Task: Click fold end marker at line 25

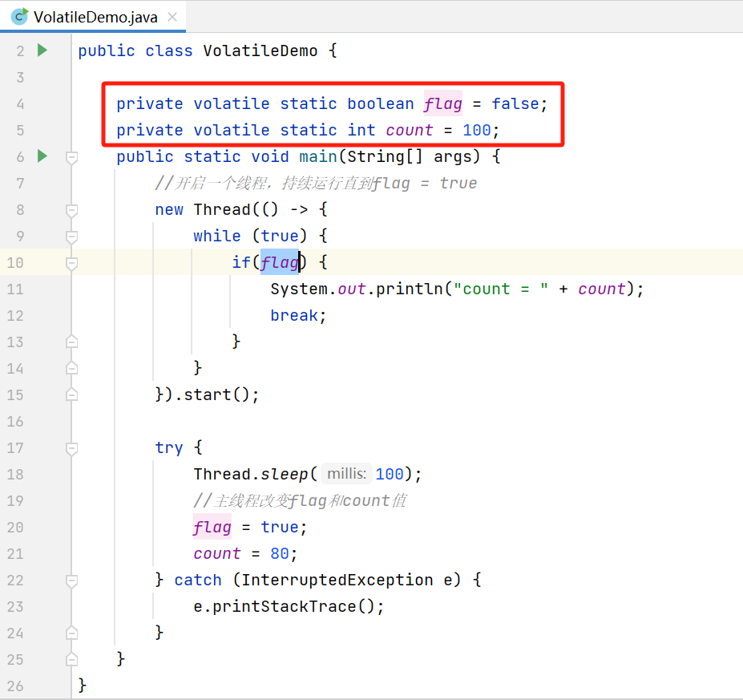Action: pos(71,659)
